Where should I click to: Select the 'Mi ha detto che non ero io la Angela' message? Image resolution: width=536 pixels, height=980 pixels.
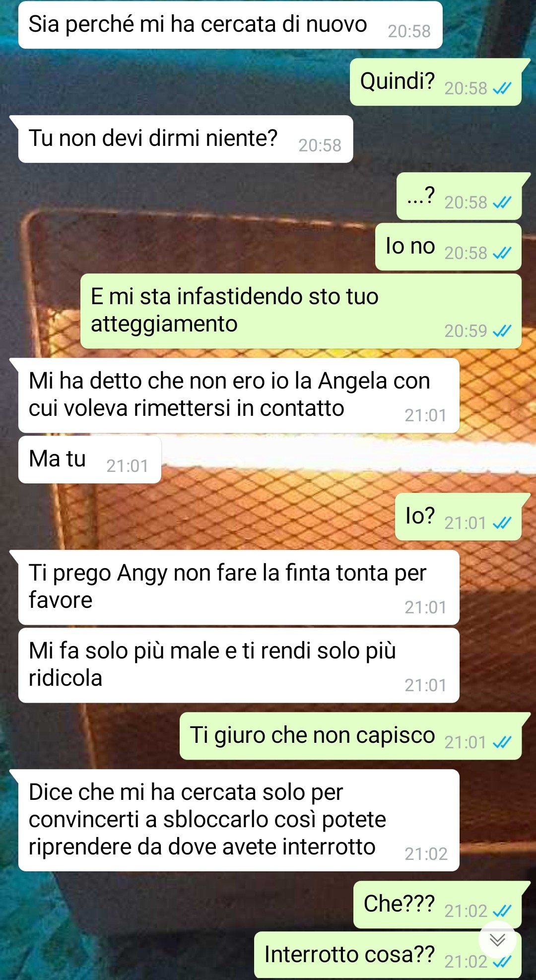point(239,395)
